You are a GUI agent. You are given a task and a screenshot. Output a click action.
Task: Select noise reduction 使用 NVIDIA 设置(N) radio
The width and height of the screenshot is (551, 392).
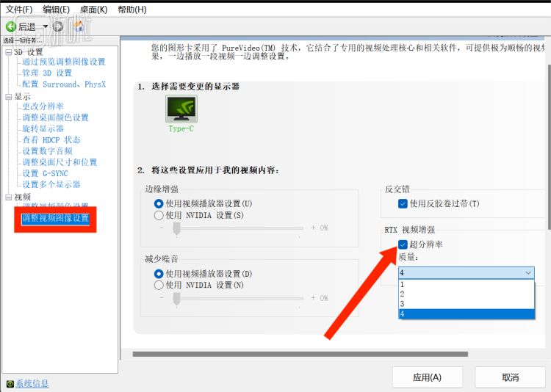(x=159, y=285)
